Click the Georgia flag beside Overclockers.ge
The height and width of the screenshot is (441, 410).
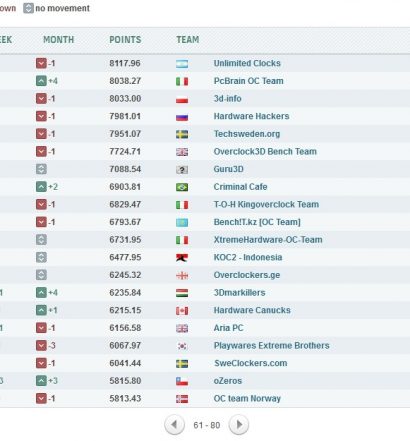(x=182, y=276)
